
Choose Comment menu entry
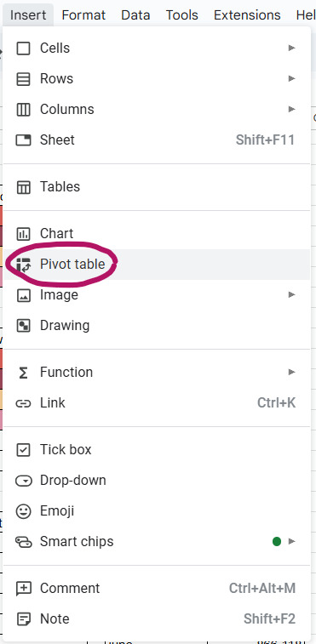point(157,589)
